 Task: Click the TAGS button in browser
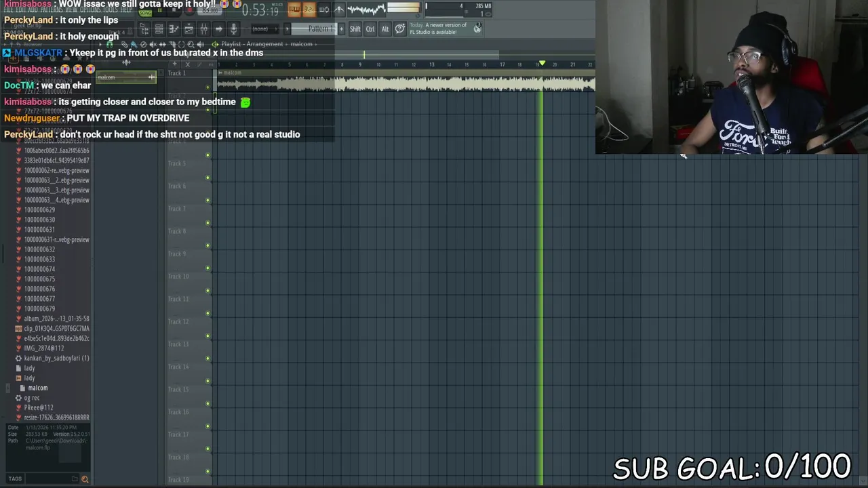click(15, 479)
